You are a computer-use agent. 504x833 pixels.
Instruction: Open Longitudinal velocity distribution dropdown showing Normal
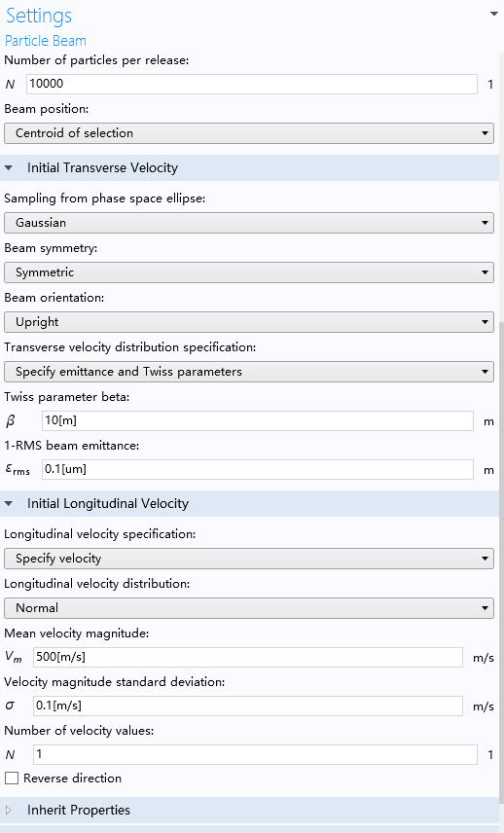coord(248,608)
